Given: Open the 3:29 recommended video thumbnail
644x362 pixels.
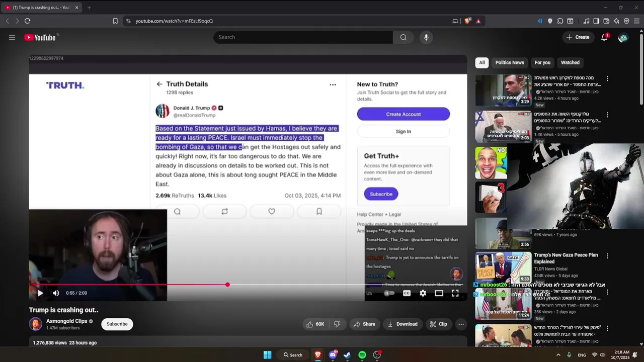Looking at the screenshot, I should pos(503,90).
